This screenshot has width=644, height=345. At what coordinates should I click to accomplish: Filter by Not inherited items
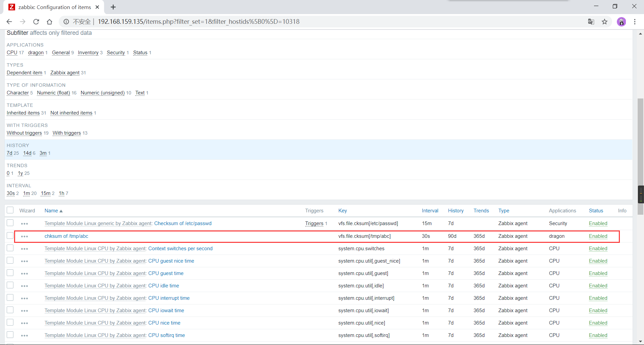[x=71, y=113]
